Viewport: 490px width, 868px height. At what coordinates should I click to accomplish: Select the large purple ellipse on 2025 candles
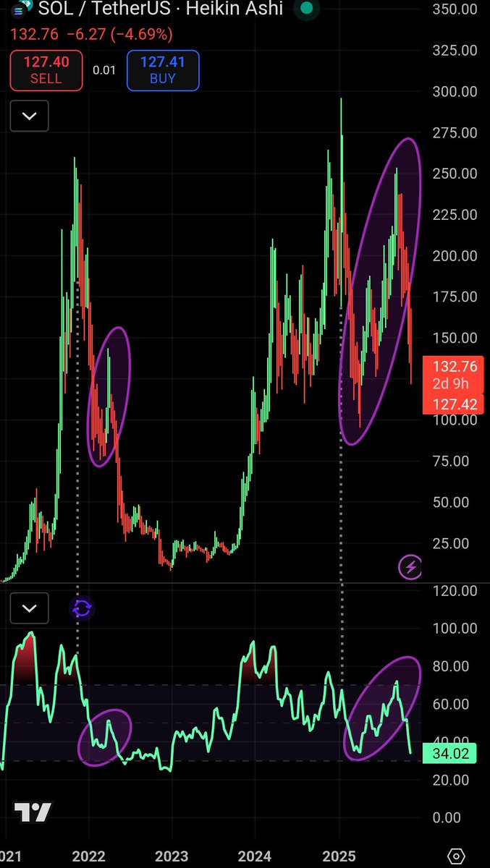pyautogui.click(x=380, y=291)
